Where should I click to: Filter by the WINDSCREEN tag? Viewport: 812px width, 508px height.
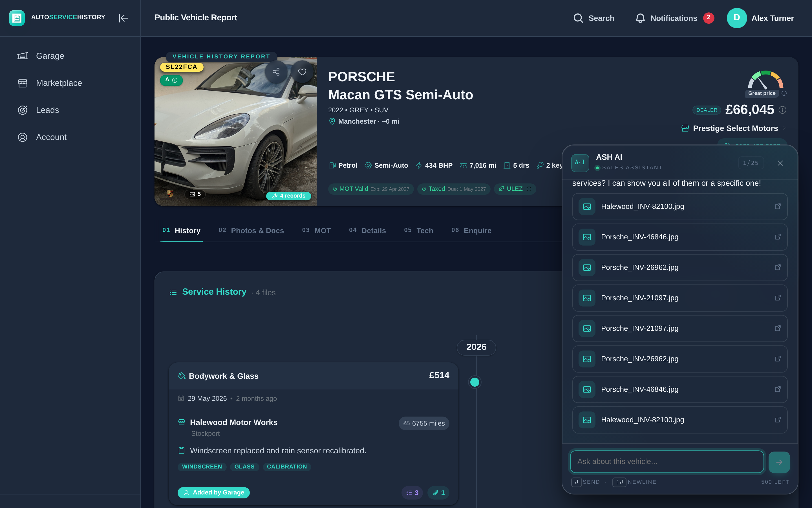[202, 467]
